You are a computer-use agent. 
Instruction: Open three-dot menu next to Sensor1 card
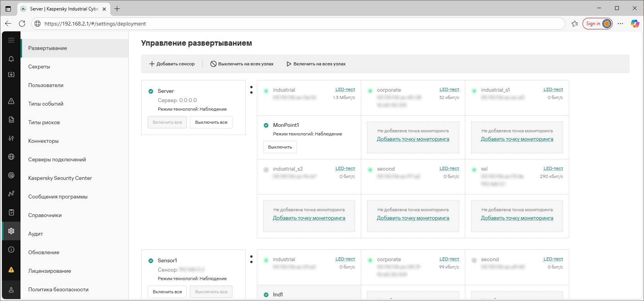251,259
